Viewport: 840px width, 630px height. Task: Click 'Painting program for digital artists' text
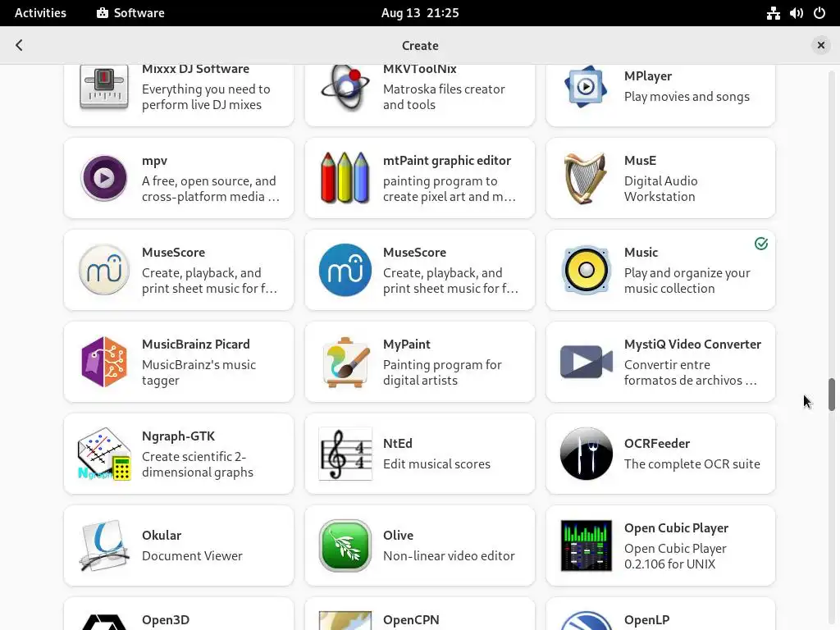point(442,372)
